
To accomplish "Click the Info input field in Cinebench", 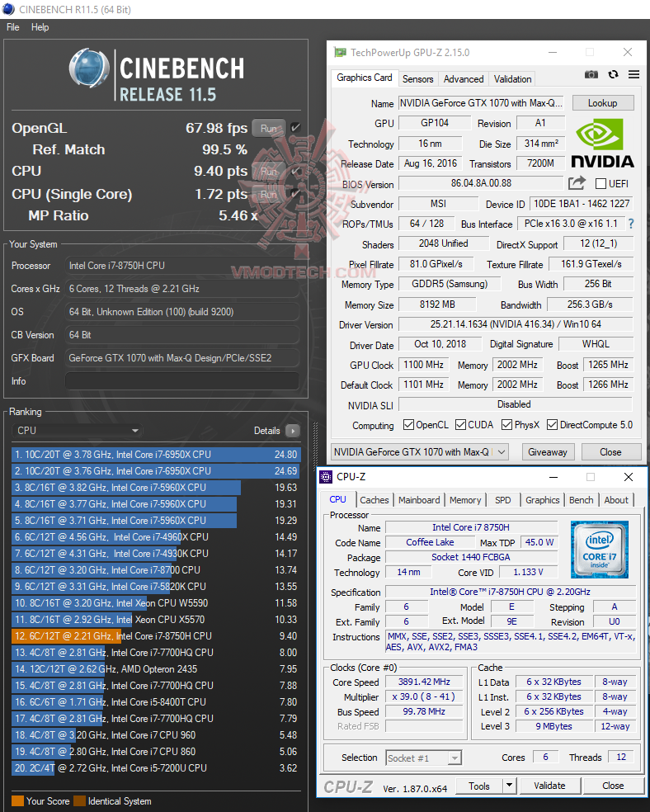I will click(x=182, y=381).
